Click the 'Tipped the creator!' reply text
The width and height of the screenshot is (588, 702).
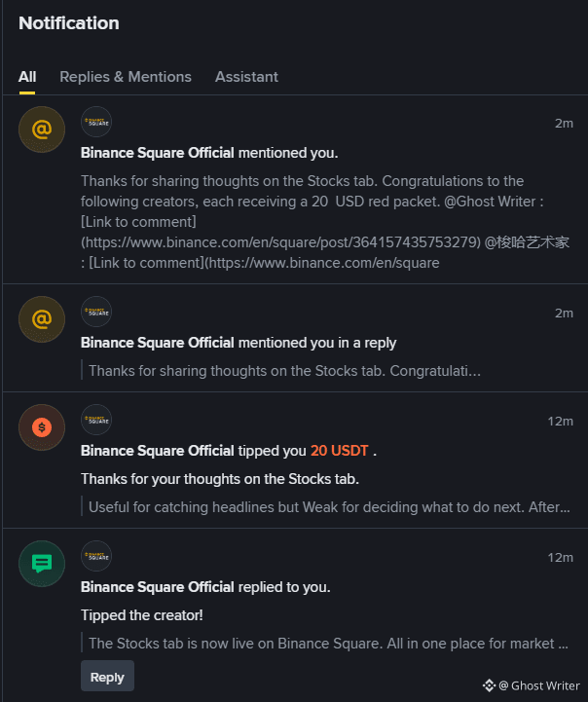click(142, 615)
